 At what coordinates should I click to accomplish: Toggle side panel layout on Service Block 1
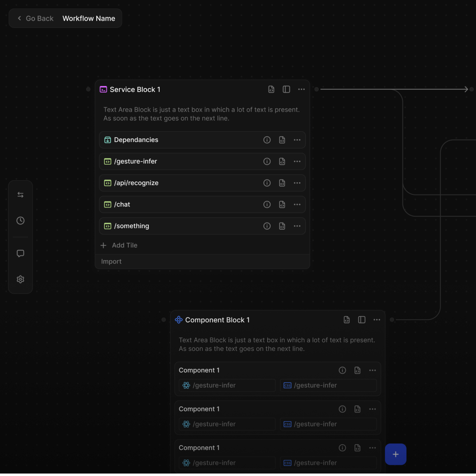point(286,89)
